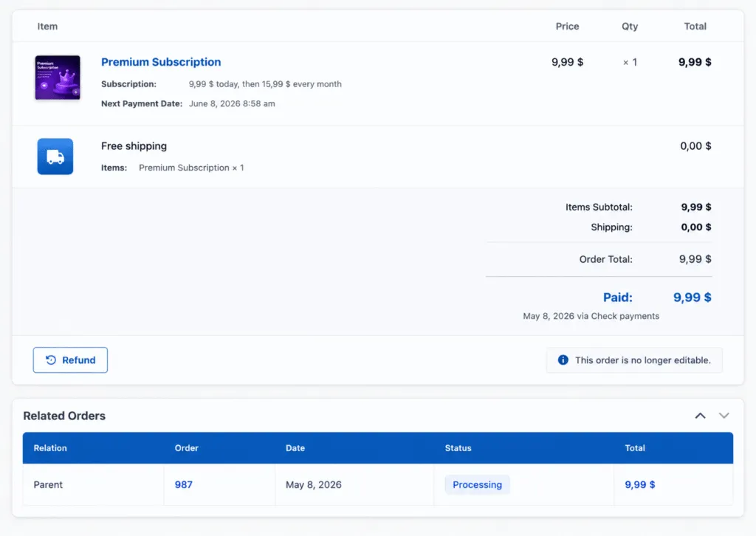Image resolution: width=756 pixels, height=536 pixels.
Task: Click the Processing status badge
Action: [x=478, y=484]
